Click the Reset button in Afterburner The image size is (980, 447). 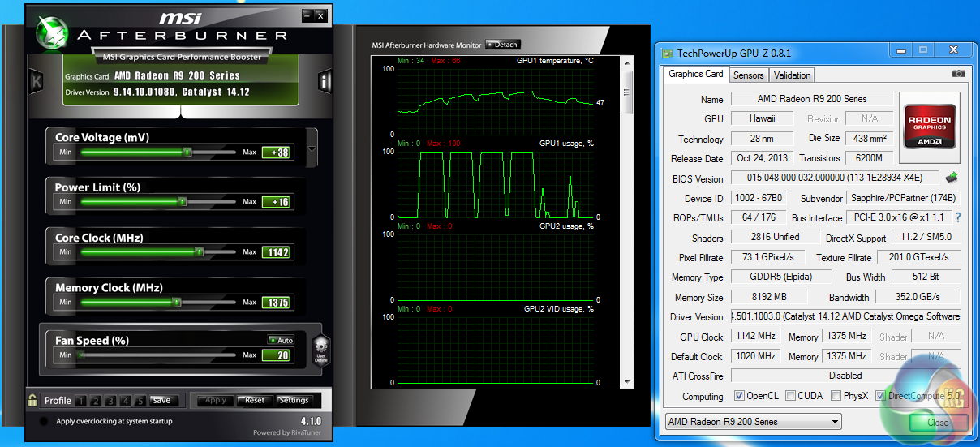(x=255, y=400)
